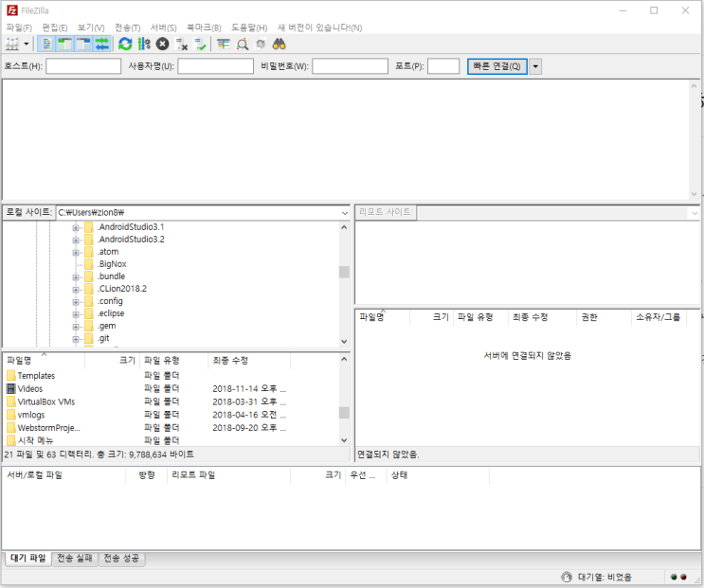The image size is (704, 588).
Task: Sort remote list by 권한 column
Action: 604,317
